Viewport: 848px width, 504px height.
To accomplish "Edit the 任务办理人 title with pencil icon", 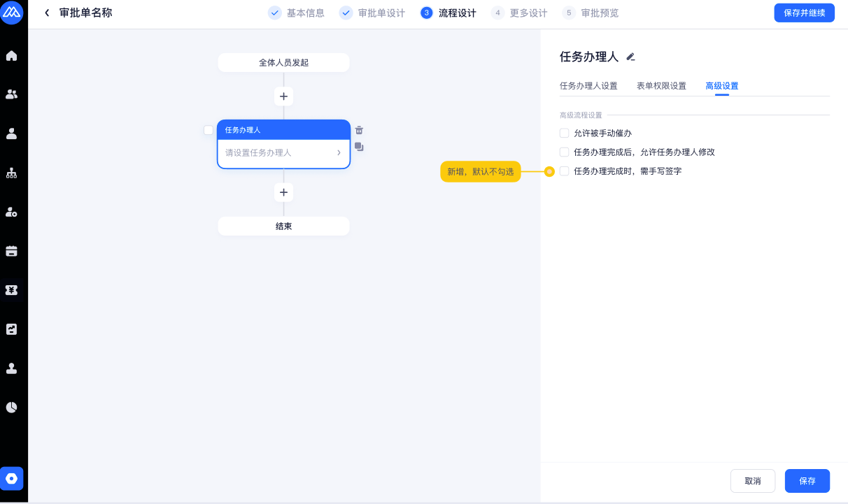I will pos(630,57).
